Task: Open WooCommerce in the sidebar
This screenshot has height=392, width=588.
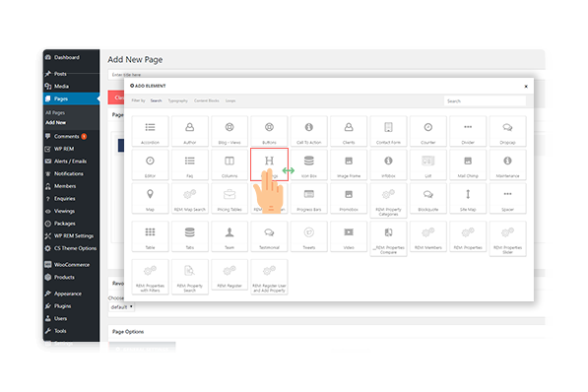Action: click(71, 265)
